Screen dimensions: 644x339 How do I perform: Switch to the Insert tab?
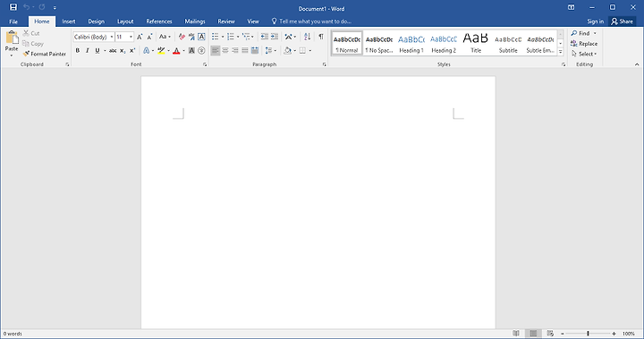click(x=69, y=21)
